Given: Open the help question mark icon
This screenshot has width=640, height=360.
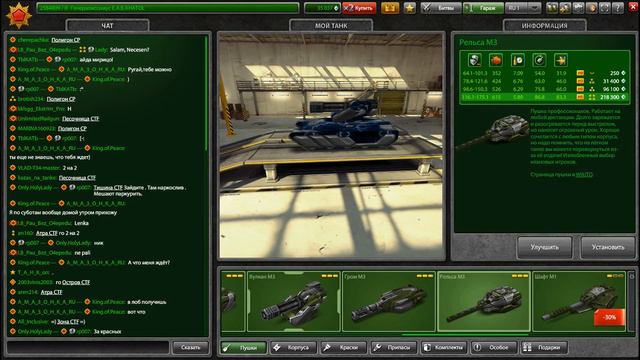Looking at the screenshot, I should (618, 8).
